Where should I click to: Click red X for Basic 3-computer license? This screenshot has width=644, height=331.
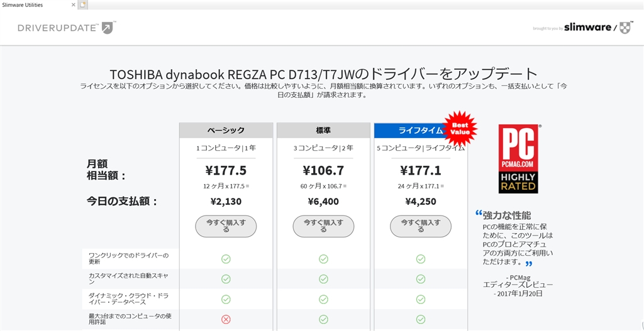point(226,319)
